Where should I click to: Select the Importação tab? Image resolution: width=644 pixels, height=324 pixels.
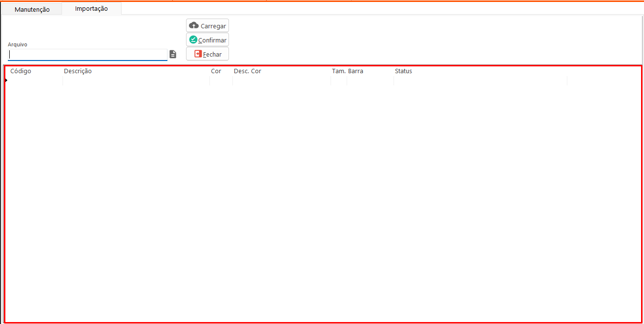(91, 9)
